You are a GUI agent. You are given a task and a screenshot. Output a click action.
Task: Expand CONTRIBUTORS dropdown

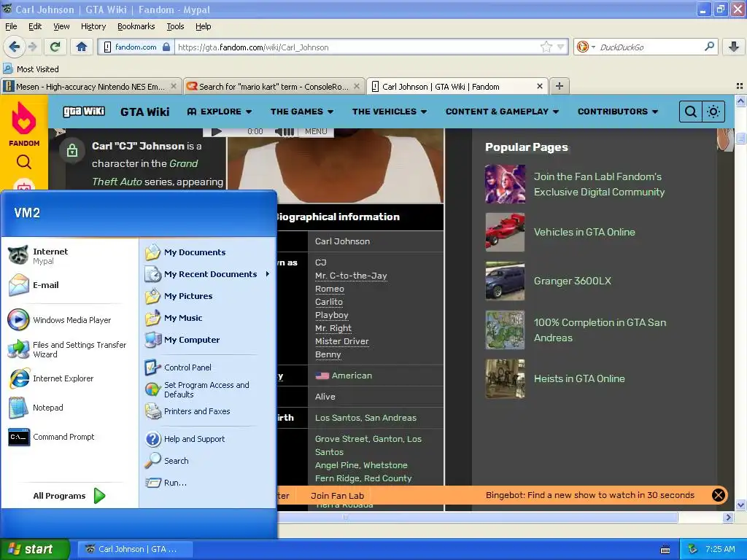coord(618,112)
